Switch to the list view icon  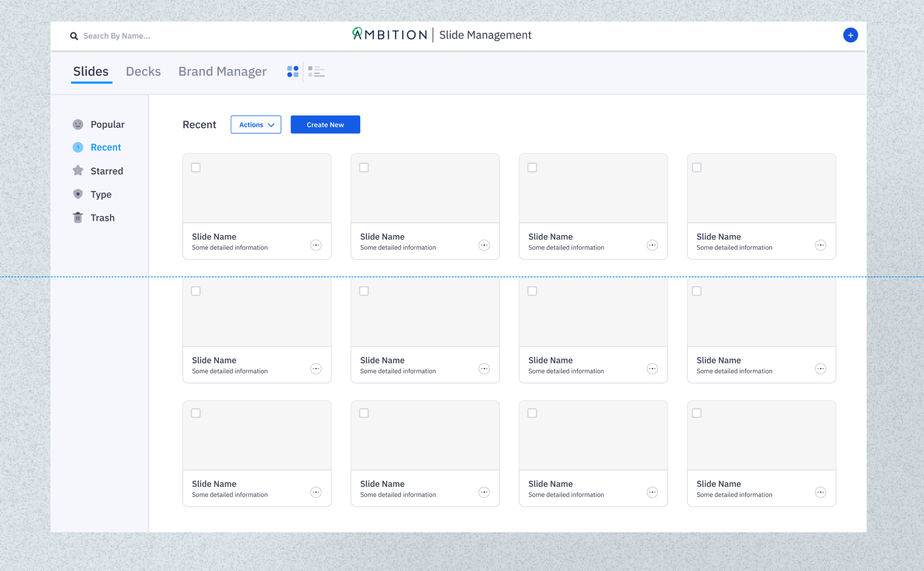coord(316,71)
